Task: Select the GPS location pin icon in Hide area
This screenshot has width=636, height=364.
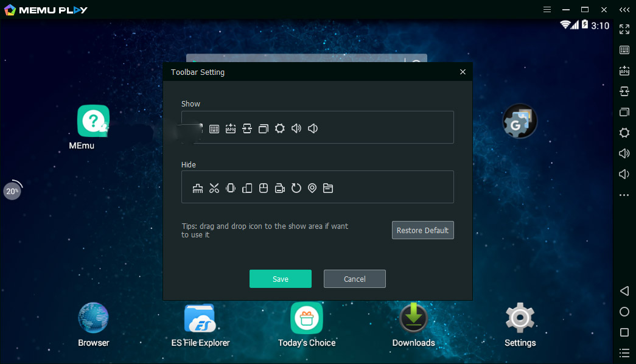Action: point(312,188)
